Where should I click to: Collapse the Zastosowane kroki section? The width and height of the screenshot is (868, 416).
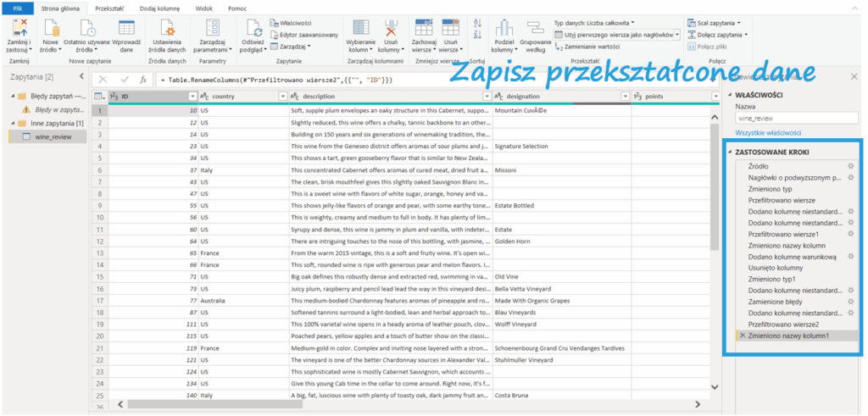728,152
